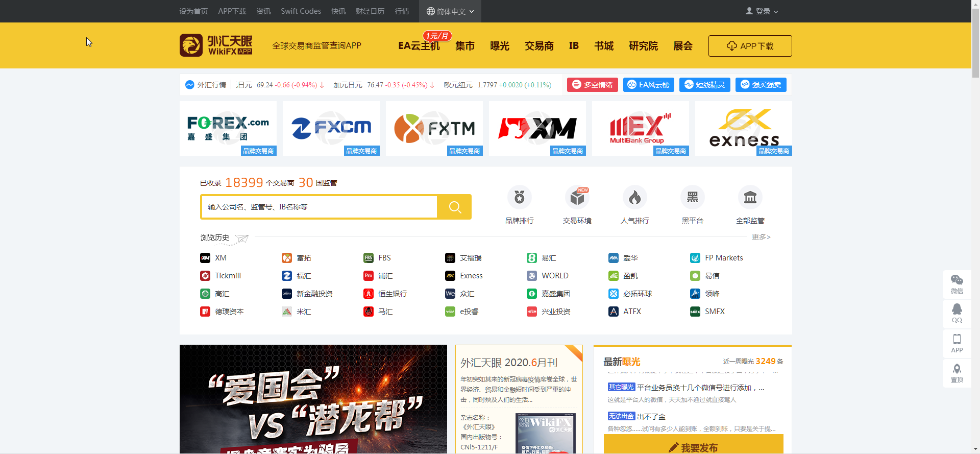Open the 全部监管 building icon

pyautogui.click(x=750, y=197)
